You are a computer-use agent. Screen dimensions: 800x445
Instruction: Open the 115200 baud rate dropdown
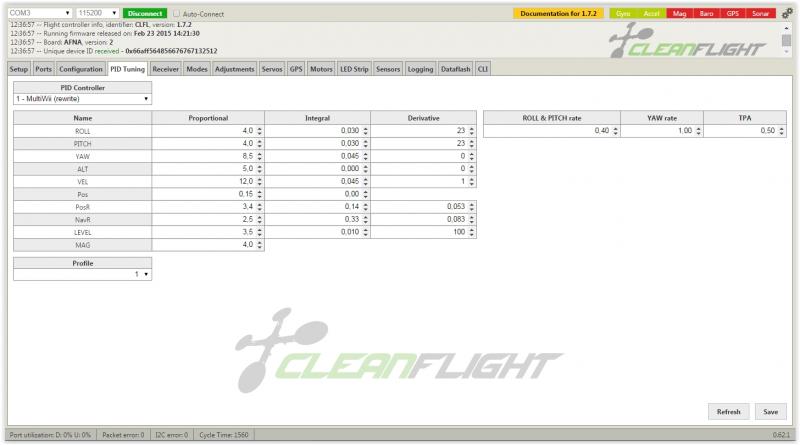tap(97, 13)
